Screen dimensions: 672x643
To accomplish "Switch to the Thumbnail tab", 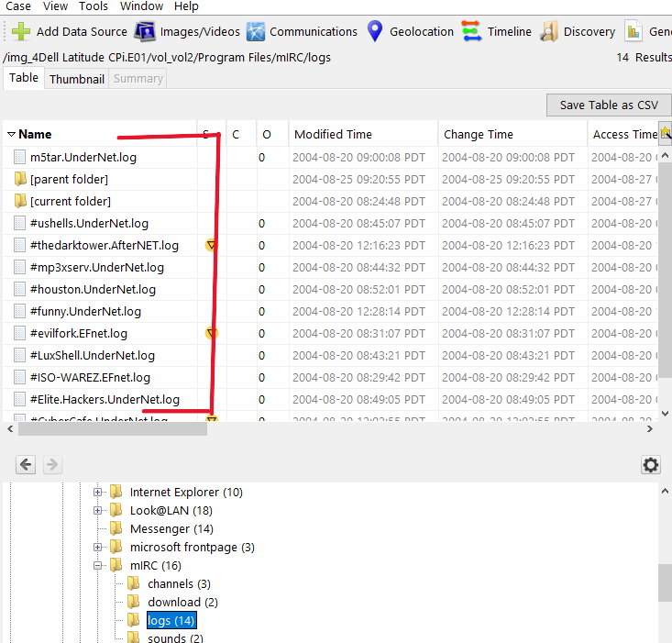I will [x=76, y=79].
